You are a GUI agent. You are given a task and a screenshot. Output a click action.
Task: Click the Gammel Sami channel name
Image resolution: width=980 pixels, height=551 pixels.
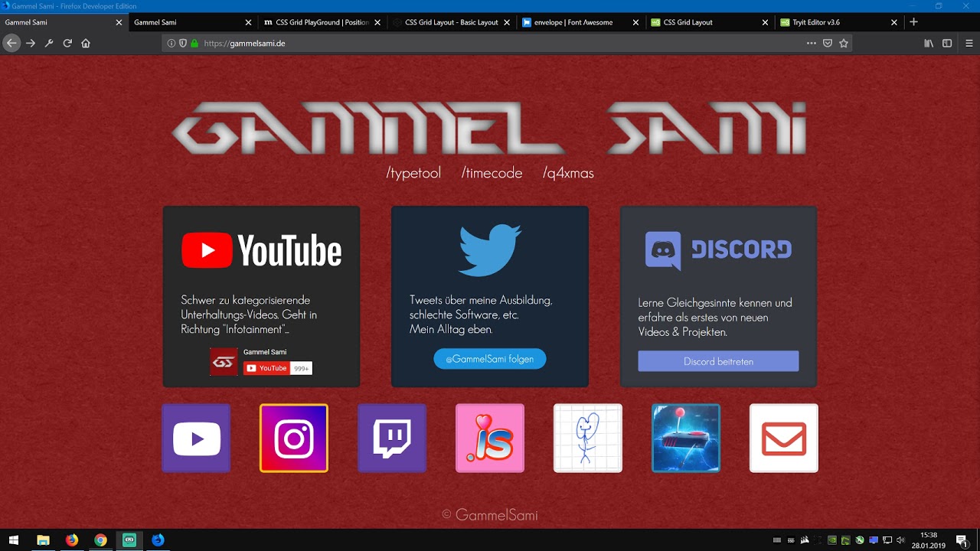(x=265, y=352)
